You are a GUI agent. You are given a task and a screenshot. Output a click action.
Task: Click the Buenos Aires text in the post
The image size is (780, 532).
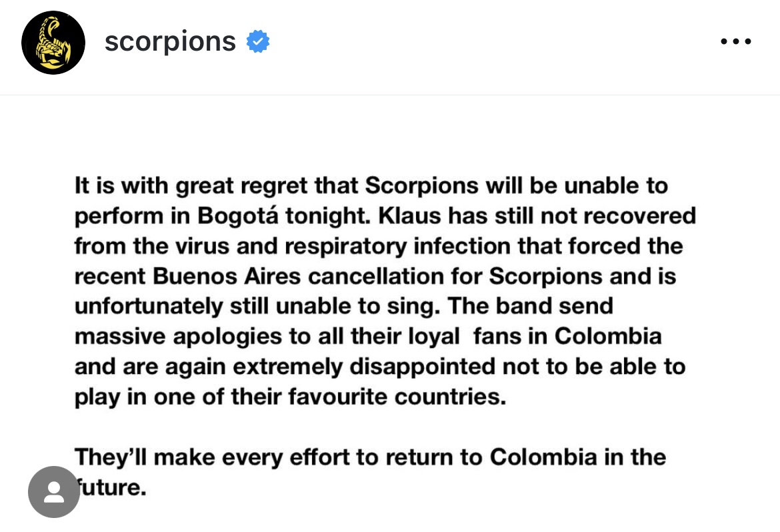click(x=227, y=276)
